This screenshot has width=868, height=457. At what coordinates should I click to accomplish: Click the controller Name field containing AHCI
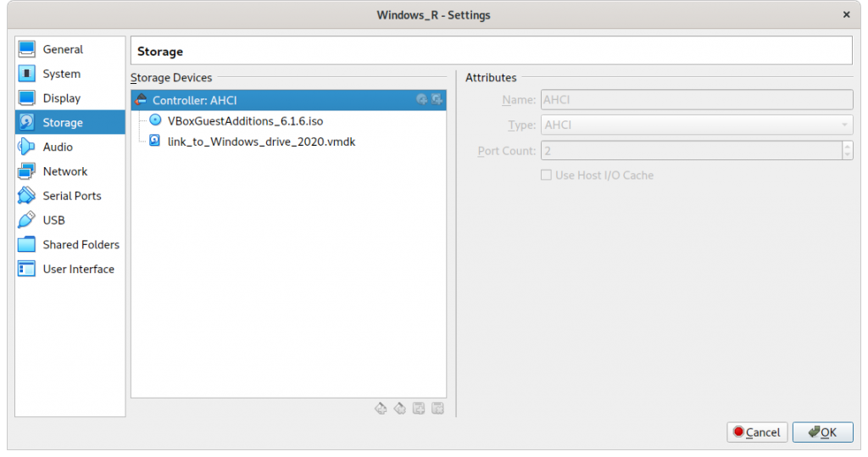697,100
